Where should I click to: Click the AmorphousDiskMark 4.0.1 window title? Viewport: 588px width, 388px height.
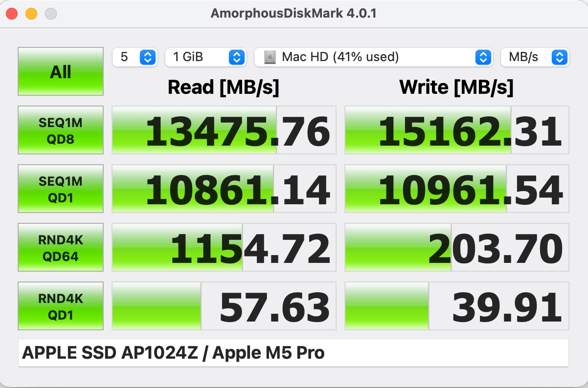(294, 13)
